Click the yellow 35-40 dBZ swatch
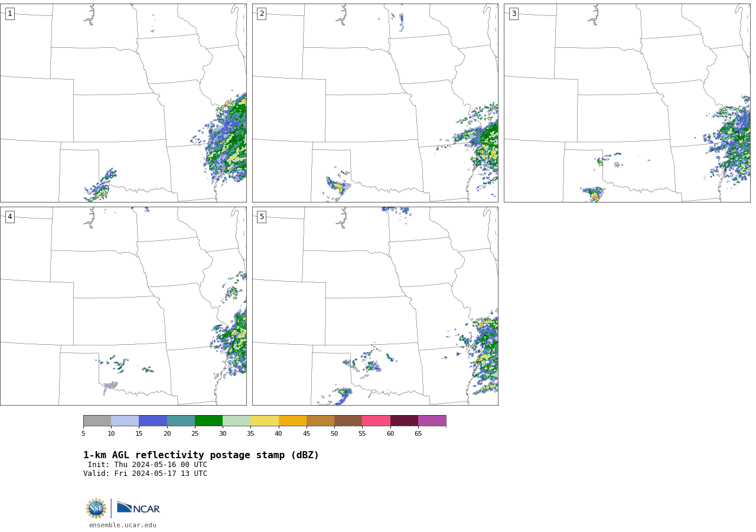756x532 pixels. (265, 420)
